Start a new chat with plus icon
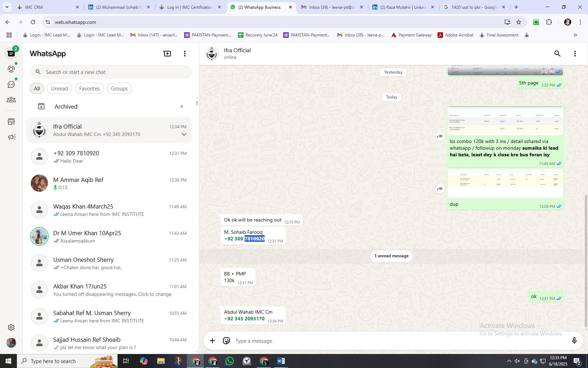Image resolution: width=588 pixels, height=368 pixels. pyautogui.click(x=167, y=54)
